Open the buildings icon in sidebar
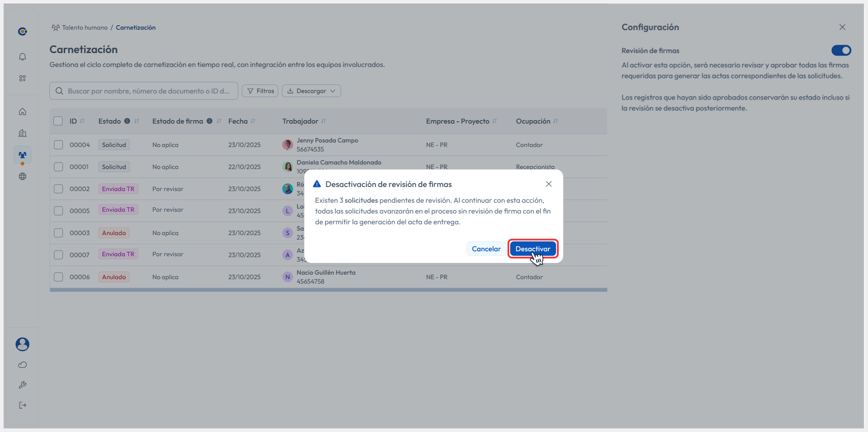Viewport: 868px width, 432px height. pyautogui.click(x=22, y=133)
